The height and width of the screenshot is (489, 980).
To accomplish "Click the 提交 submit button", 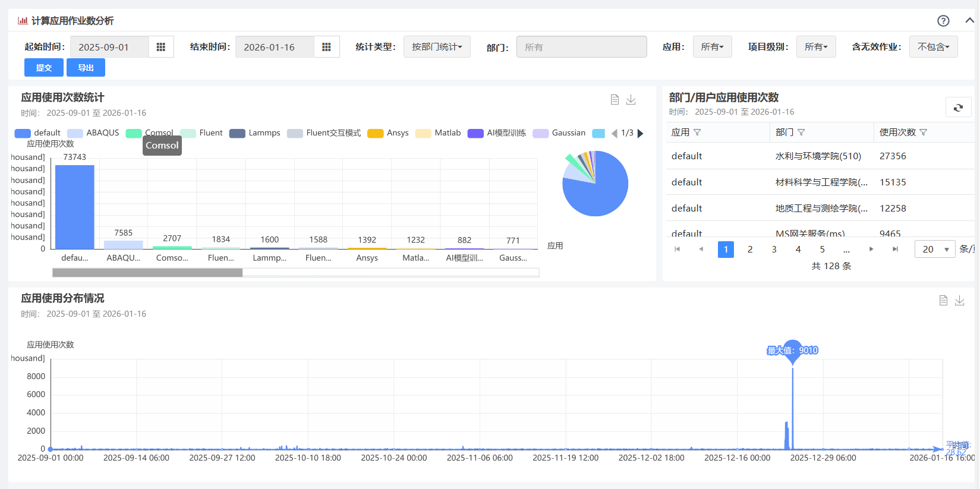I will (x=44, y=68).
